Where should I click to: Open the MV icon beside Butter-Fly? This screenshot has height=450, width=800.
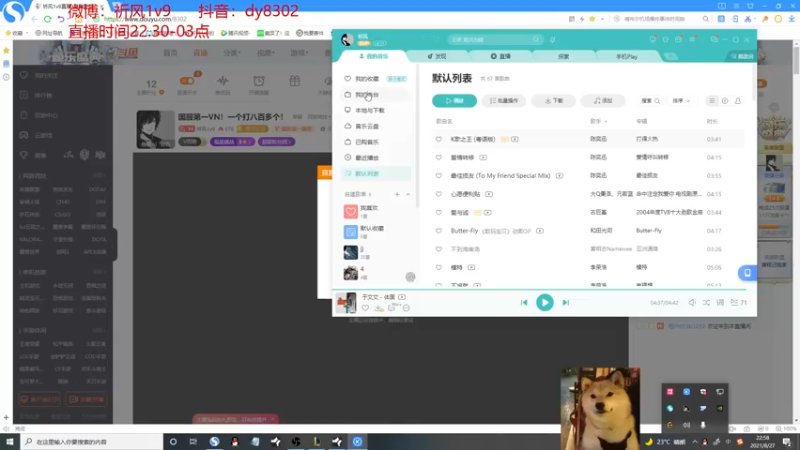coord(540,231)
